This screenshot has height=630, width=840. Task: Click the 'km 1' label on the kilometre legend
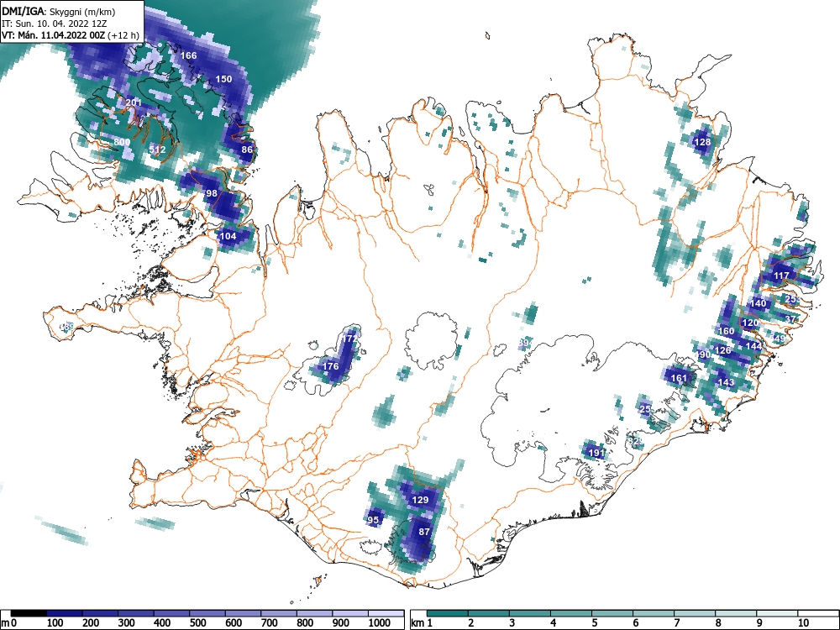tap(422, 622)
